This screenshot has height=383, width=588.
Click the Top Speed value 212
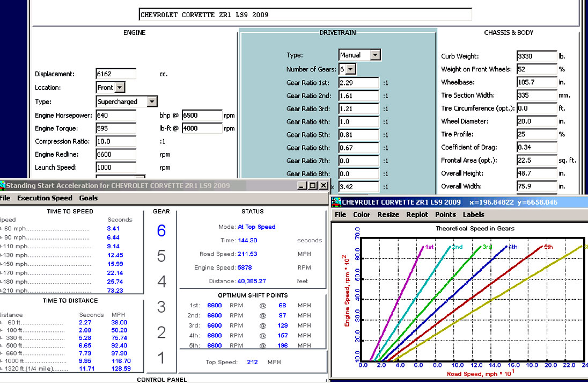(252, 362)
